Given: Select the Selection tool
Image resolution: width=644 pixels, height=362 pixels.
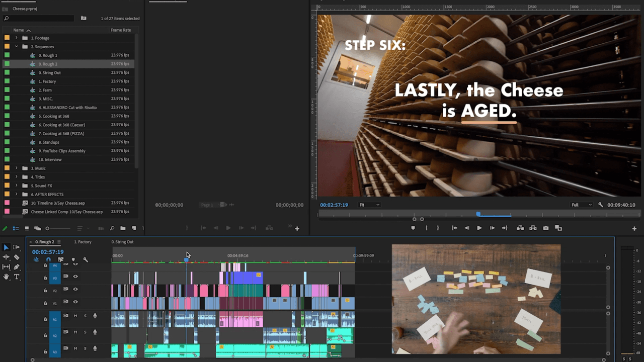Looking at the screenshot, I should 6,247.
